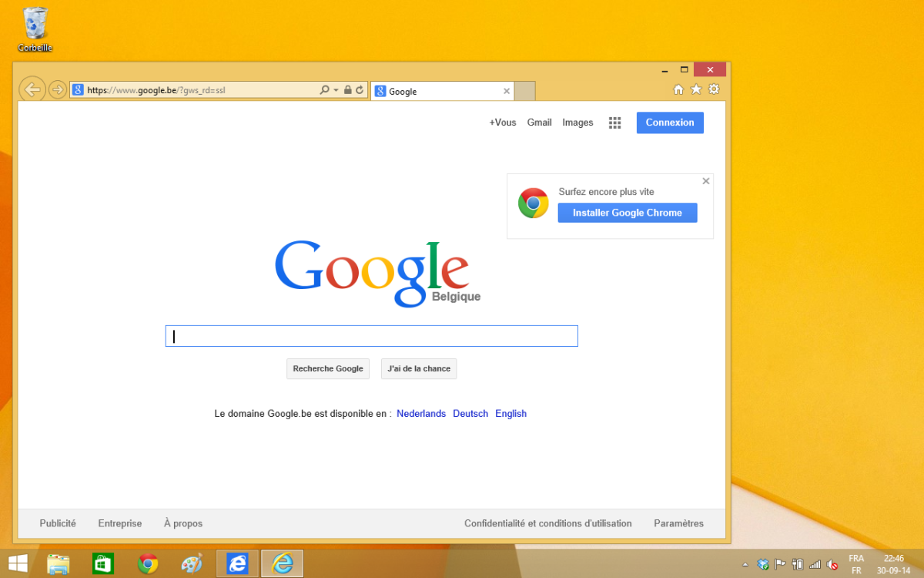Click the Google search input field

click(371, 336)
